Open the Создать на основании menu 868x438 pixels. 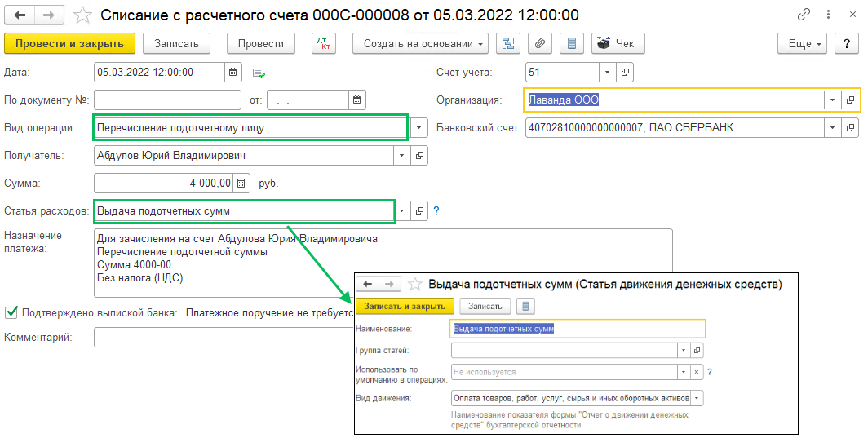420,44
